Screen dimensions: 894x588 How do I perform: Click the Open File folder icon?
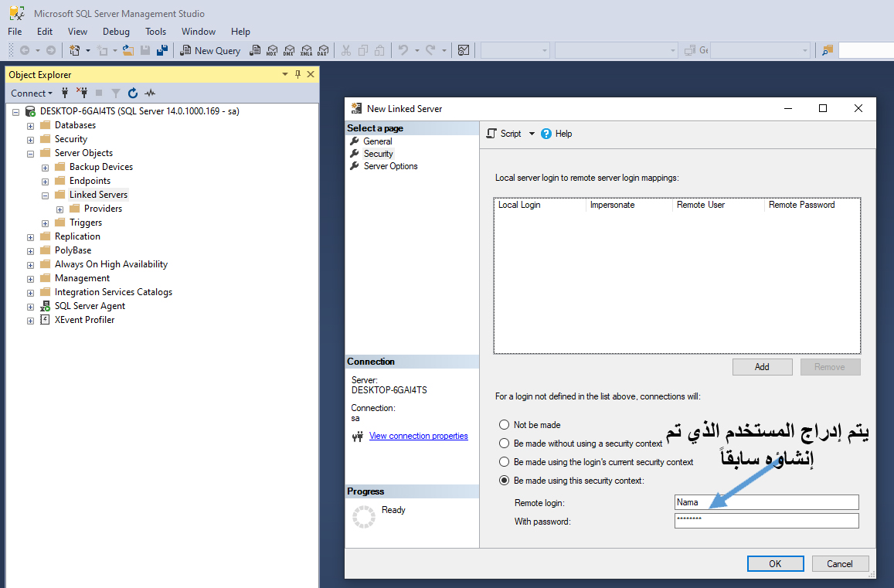click(x=128, y=51)
